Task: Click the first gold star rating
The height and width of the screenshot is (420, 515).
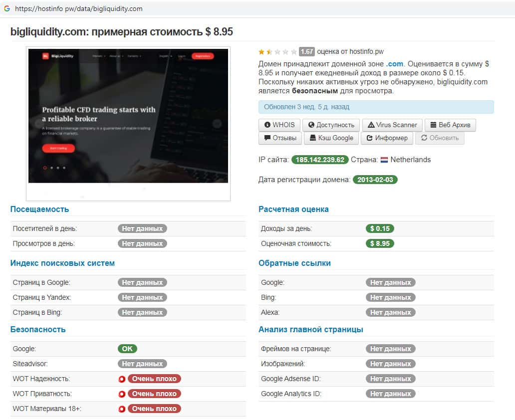Action: coord(261,52)
